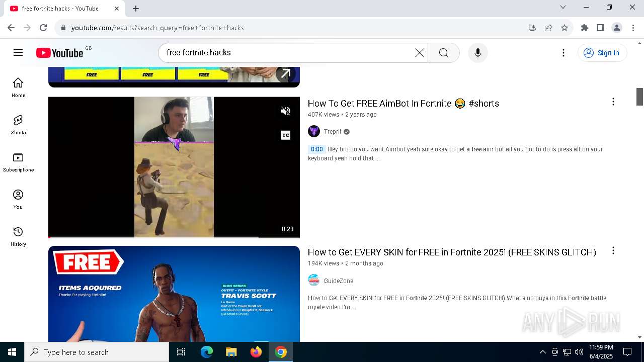Open YouTube settings three-dot menu
This screenshot has width=644, height=362.
click(563, 53)
